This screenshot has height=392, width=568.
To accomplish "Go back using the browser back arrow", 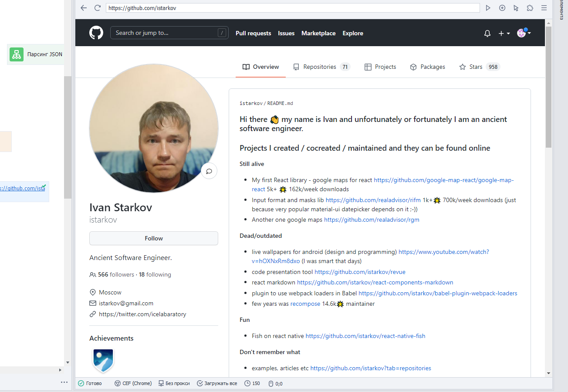I will [x=84, y=8].
